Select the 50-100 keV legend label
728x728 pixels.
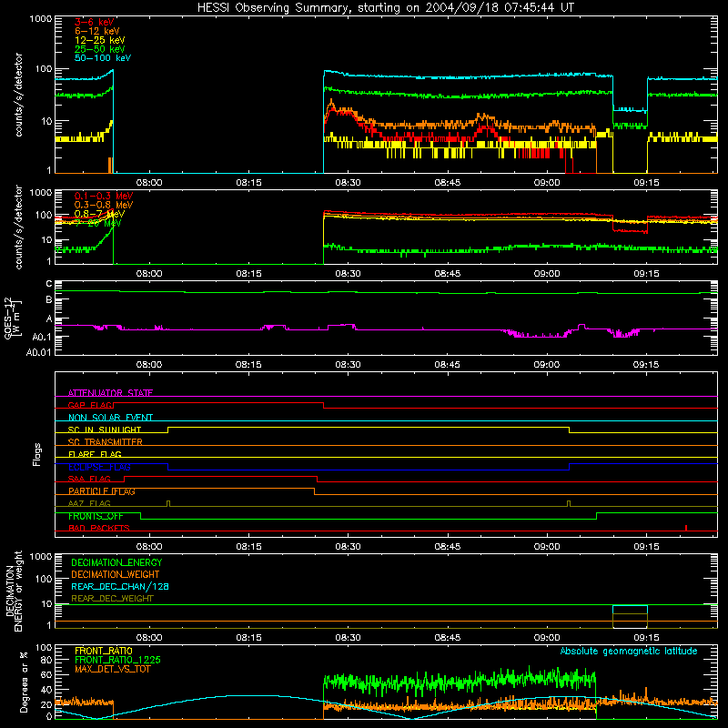(x=103, y=58)
